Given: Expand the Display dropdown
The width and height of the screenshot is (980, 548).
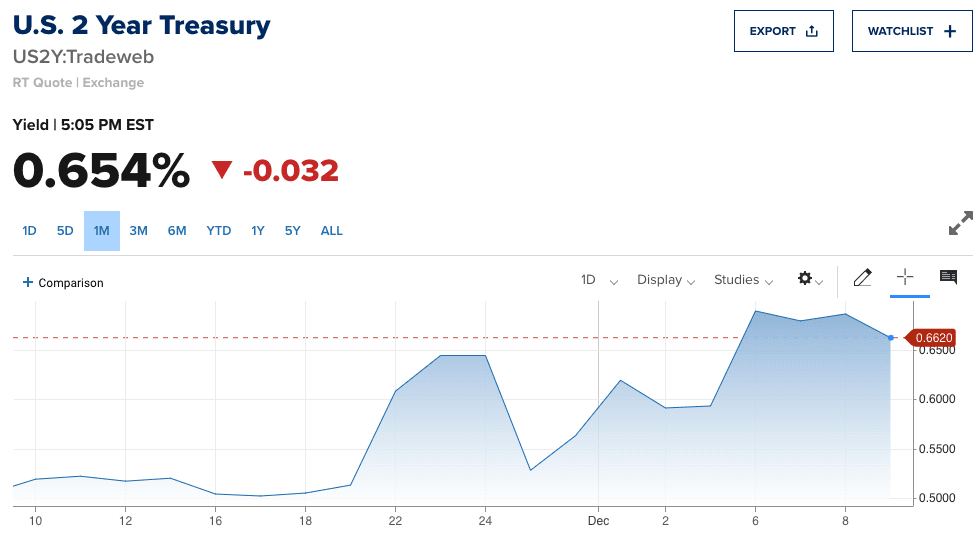Looking at the screenshot, I should [666, 280].
